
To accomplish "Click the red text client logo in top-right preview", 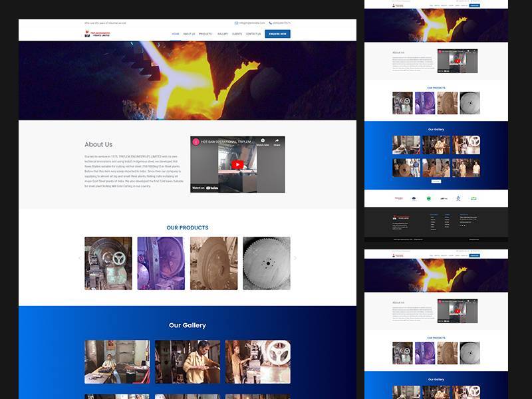I will 398,198.
